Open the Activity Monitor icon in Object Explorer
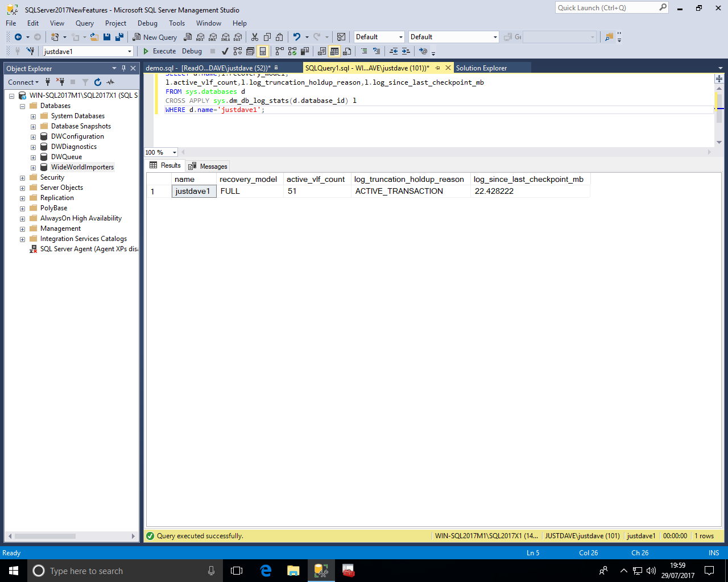Image resolution: width=728 pixels, height=582 pixels. pyautogui.click(x=110, y=82)
